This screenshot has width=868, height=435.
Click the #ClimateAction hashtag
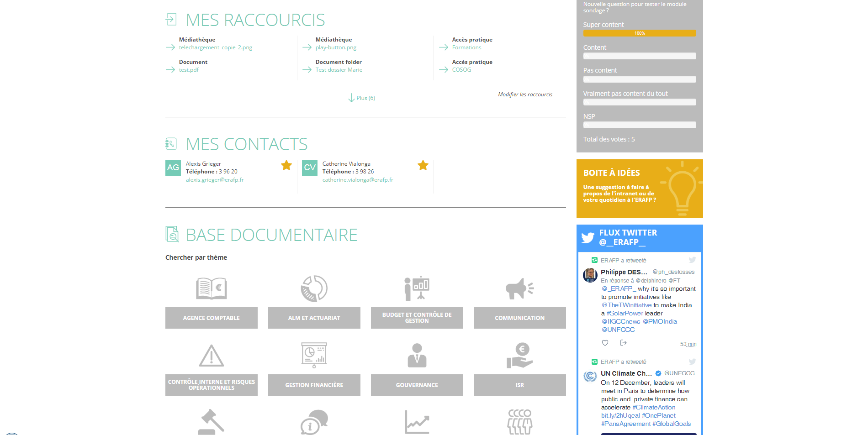point(654,407)
